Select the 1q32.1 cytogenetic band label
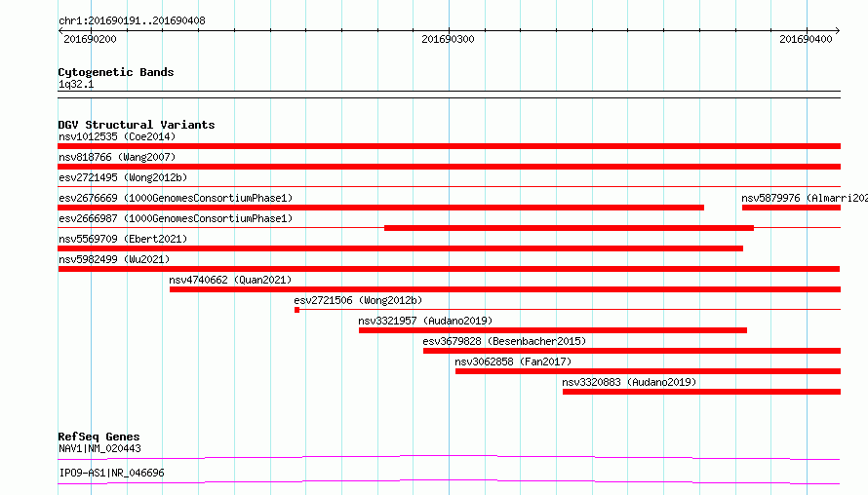868x495 pixels. coord(76,84)
